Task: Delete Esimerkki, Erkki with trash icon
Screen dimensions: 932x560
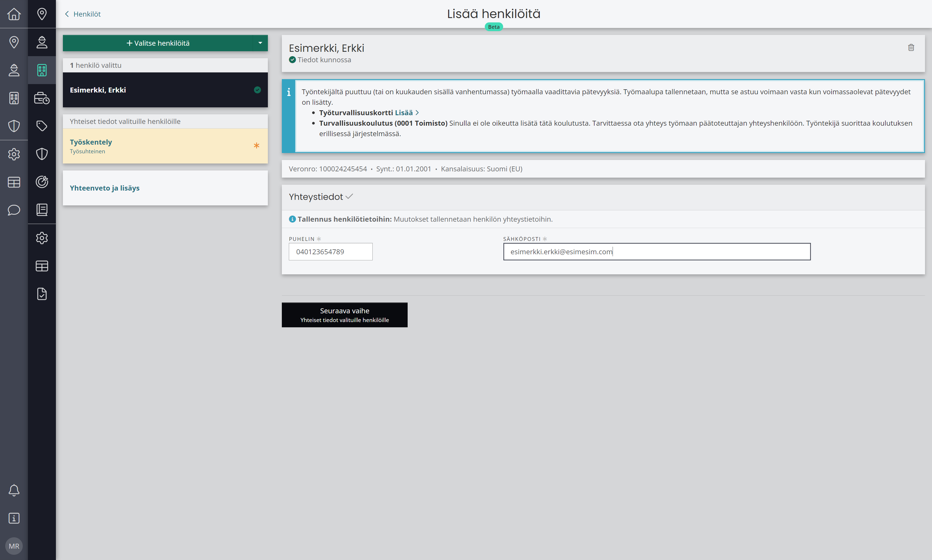Action: tap(911, 47)
